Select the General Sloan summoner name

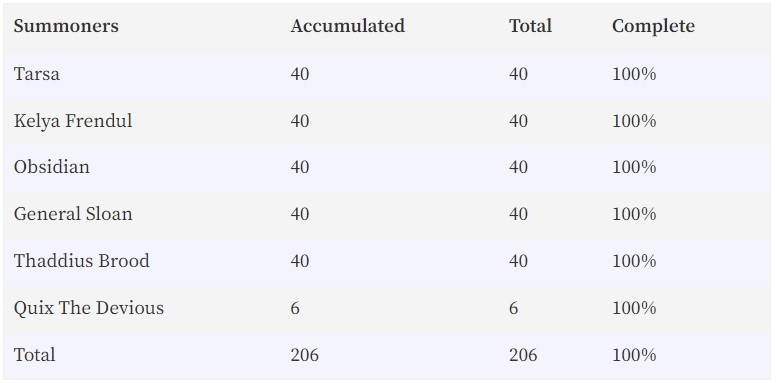coord(73,214)
